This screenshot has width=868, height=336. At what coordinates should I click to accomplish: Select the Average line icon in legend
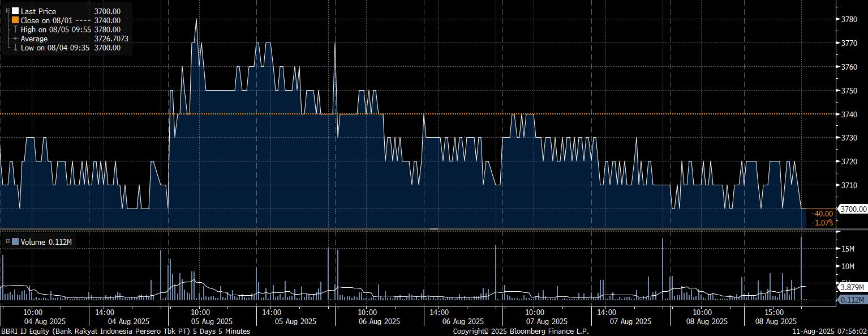pos(15,39)
